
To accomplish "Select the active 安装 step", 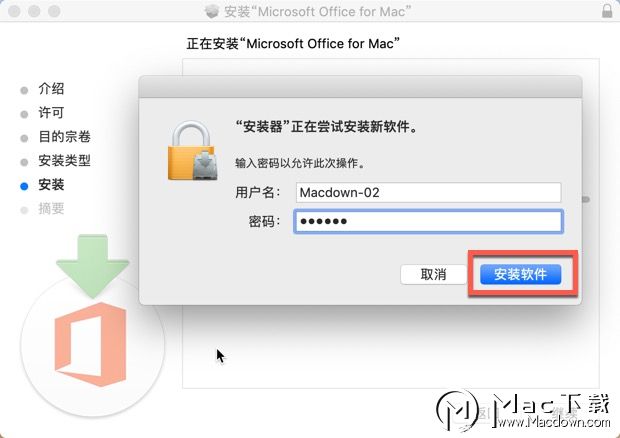I will point(51,185).
